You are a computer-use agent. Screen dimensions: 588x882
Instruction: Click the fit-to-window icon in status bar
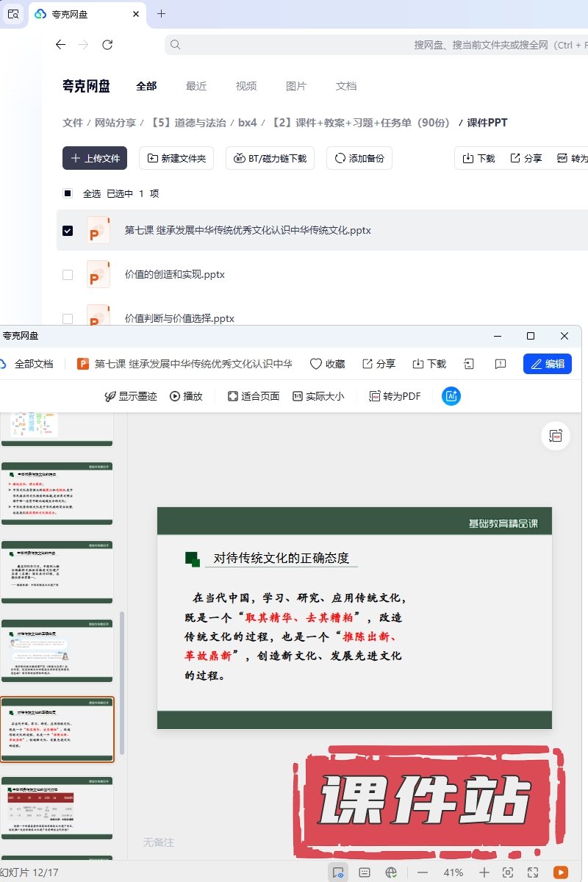(x=508, y=872)
